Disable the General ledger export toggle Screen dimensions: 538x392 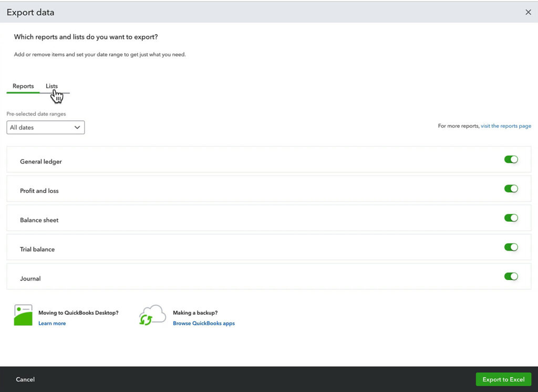510,159
